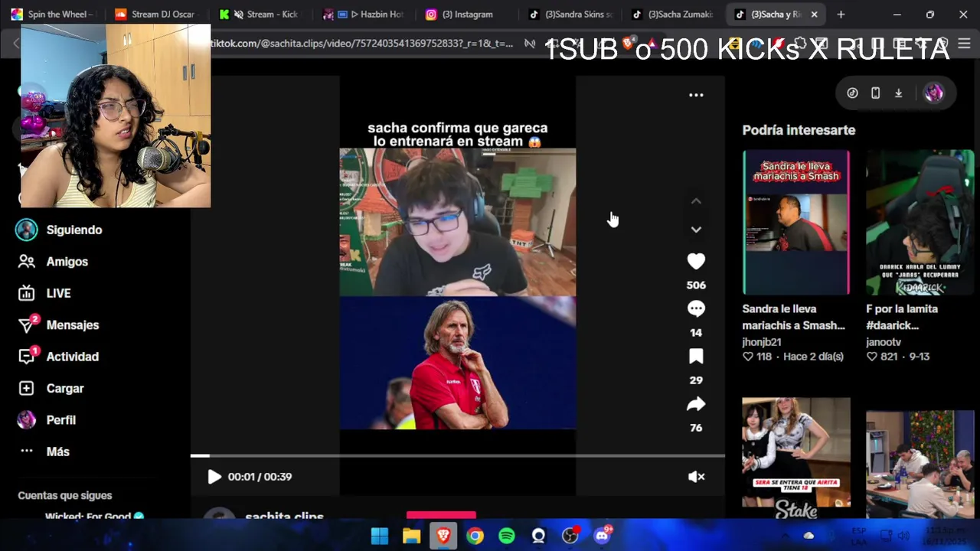980x551 pixels.
Task: Click the ESP language indicator in the tray
Action: point(859,536)
